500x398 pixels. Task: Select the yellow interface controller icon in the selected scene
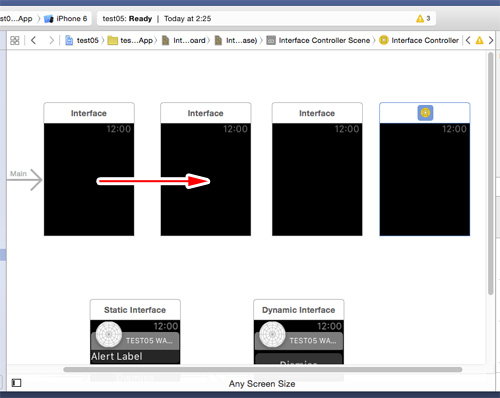425,113
